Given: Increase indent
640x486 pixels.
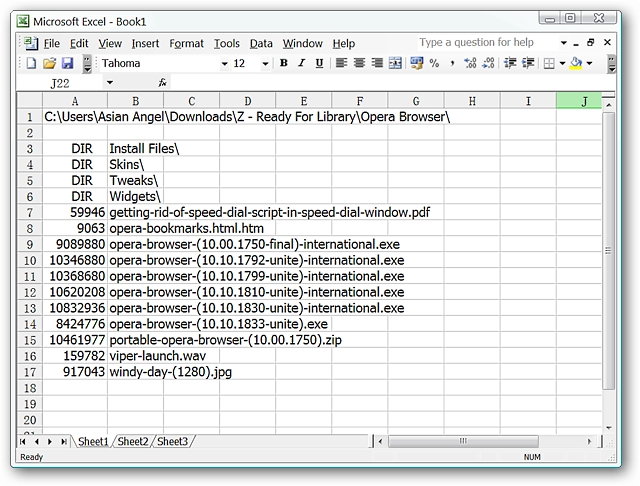Looking at the screenshot, I should pos(528,63).
